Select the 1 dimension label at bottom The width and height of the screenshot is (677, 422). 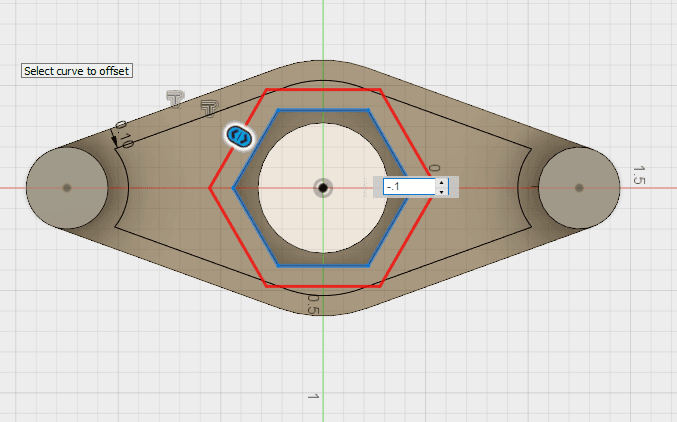[312, 397]
